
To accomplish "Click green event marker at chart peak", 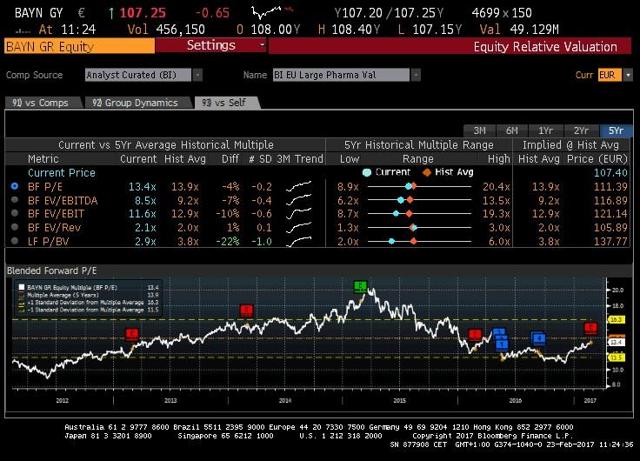I will pos(360,287).
